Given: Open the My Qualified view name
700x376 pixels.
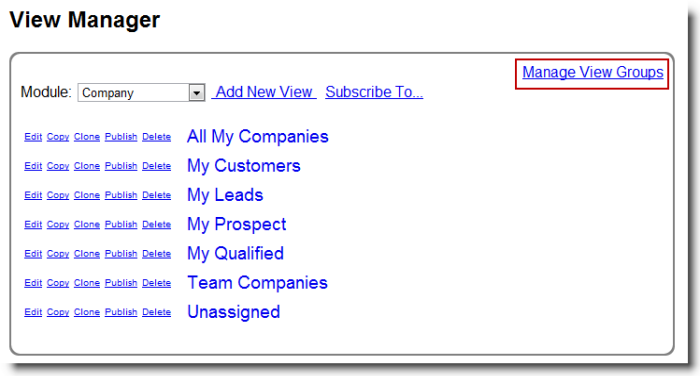Looking at the screenshot, I should [235, 254].
